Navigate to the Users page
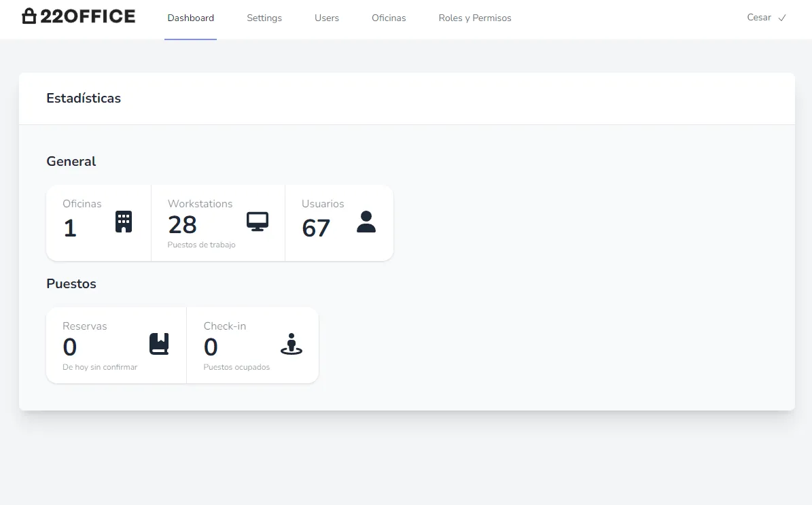 click(x=327, y=18)
